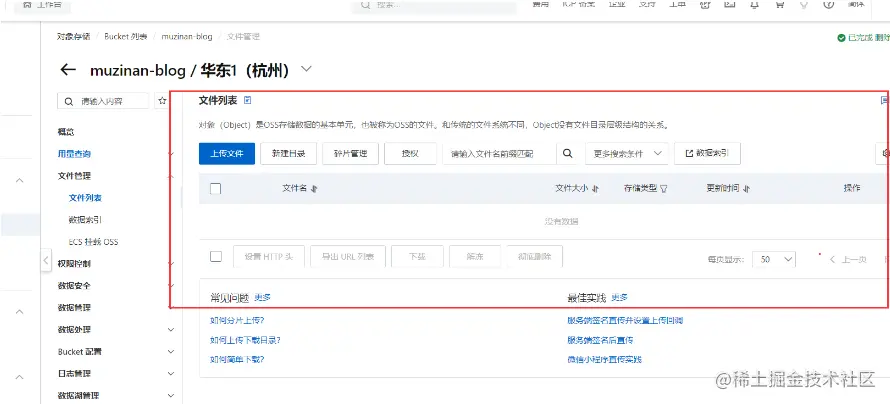
Task: Open the 如何简单下载? help link
Action: [x=237, y=359]
